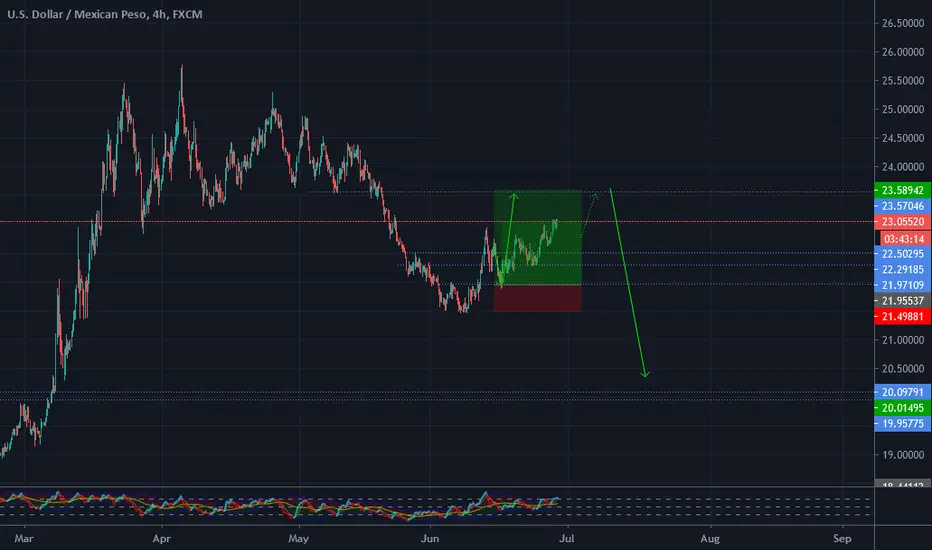This screenshot has width=932, height=550.
Task: Click the 25.00000 price scale value
Action: click(903, 109)
